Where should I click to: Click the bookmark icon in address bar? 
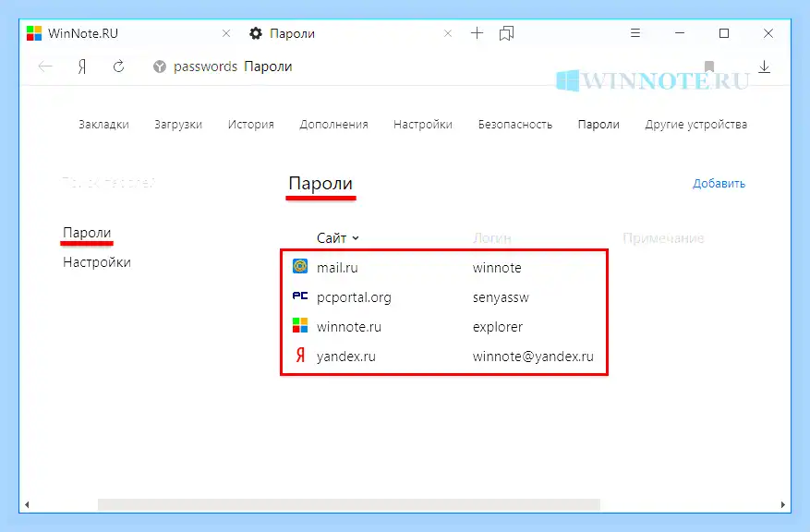coord(709,66)
